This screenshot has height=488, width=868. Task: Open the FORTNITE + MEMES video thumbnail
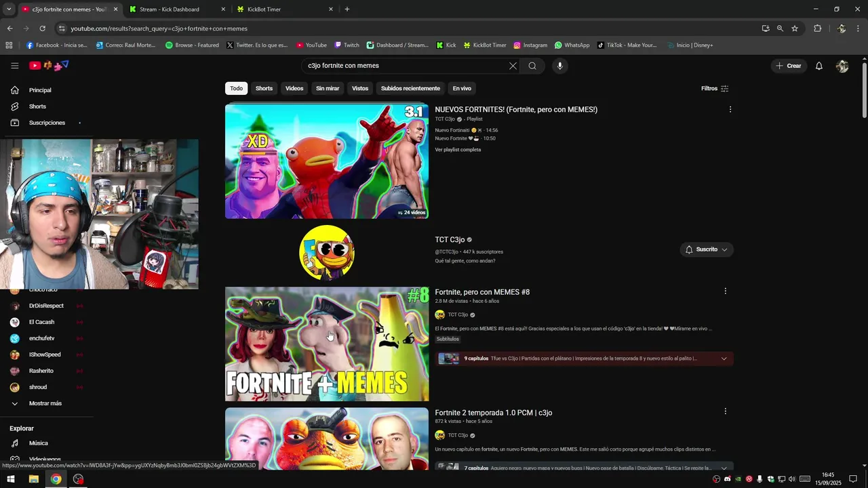click(x=327, y=344)
